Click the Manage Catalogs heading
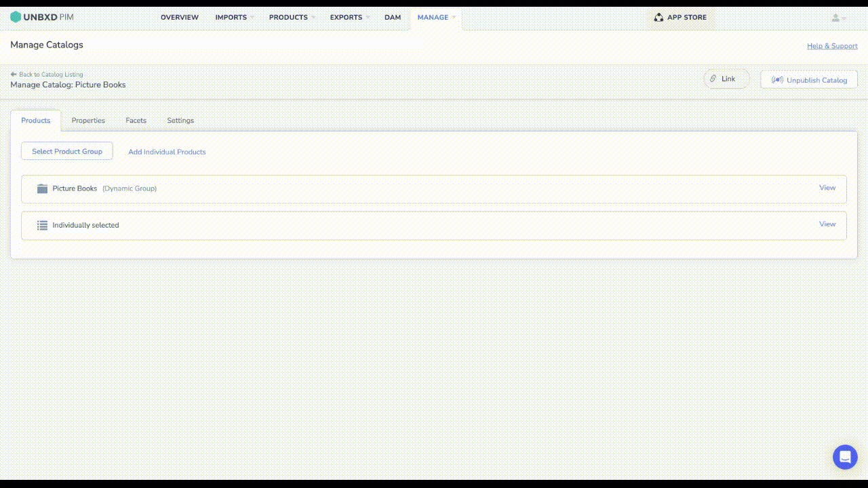Image resolution: width=868 pixels, height=488 pixels. (x=47, y=45)
